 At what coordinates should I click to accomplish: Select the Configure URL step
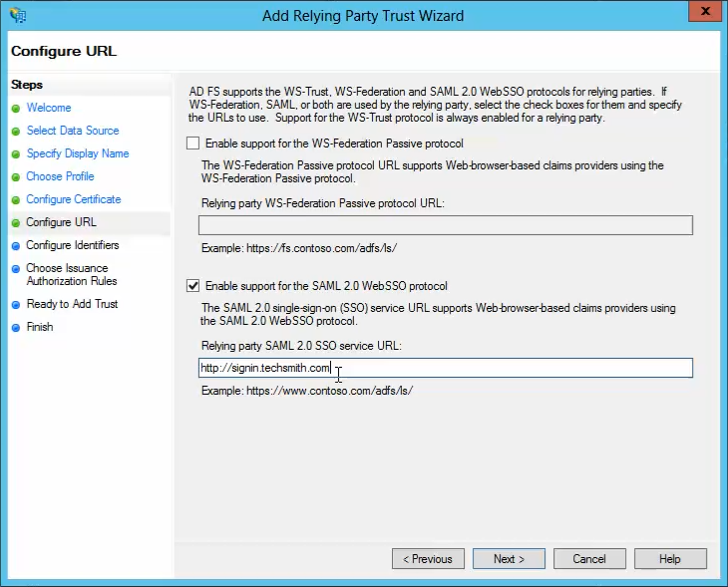click(61, 222)
